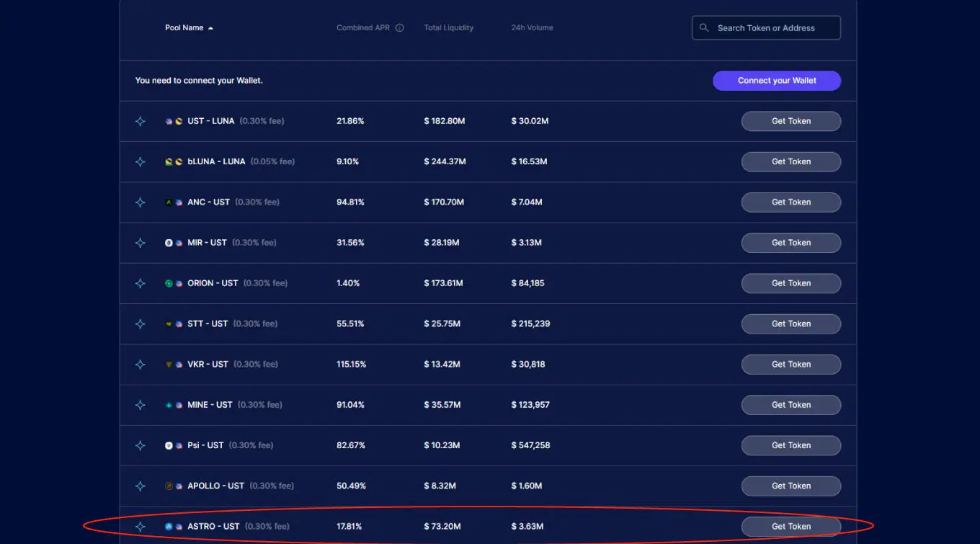
Task: Click the 94.81% APR value
Action: [x=350, y=202]
